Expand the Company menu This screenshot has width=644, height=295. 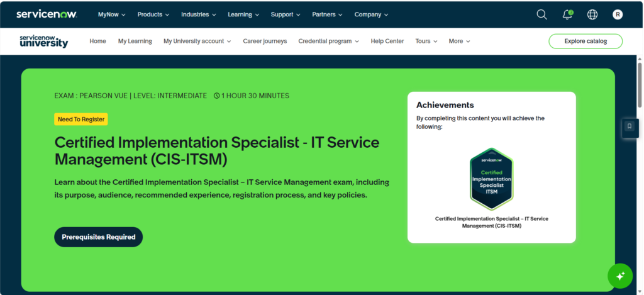click(371, 14)
